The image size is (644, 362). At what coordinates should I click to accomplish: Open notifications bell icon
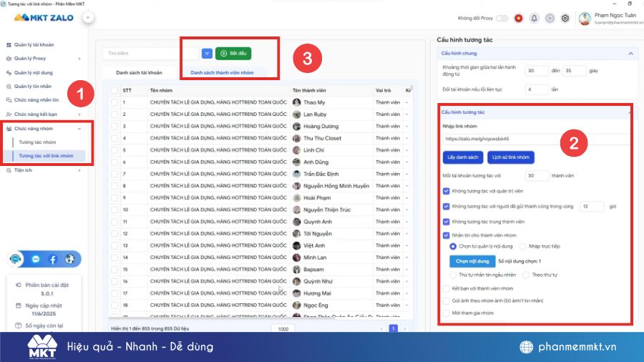[x=534, y=18]
